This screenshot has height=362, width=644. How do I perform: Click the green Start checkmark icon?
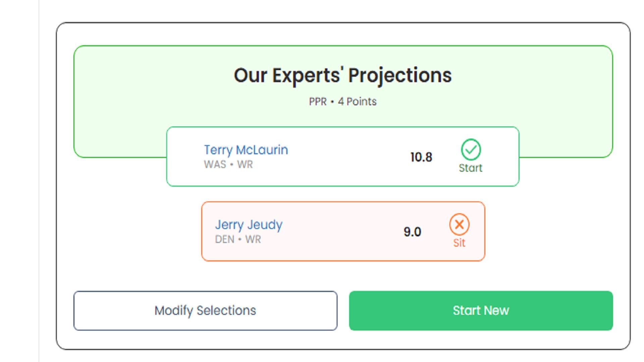click(x=471, y=149)
